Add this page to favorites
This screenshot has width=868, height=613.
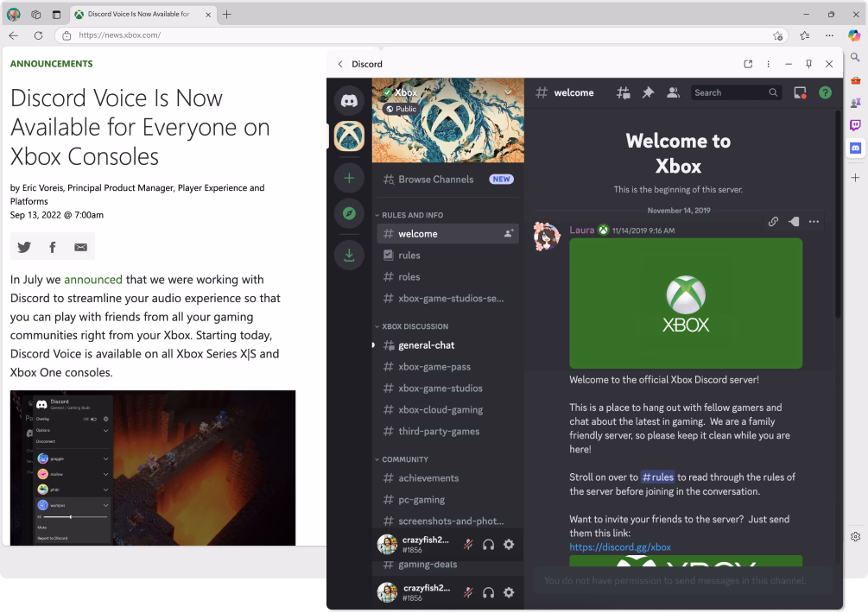778,35
